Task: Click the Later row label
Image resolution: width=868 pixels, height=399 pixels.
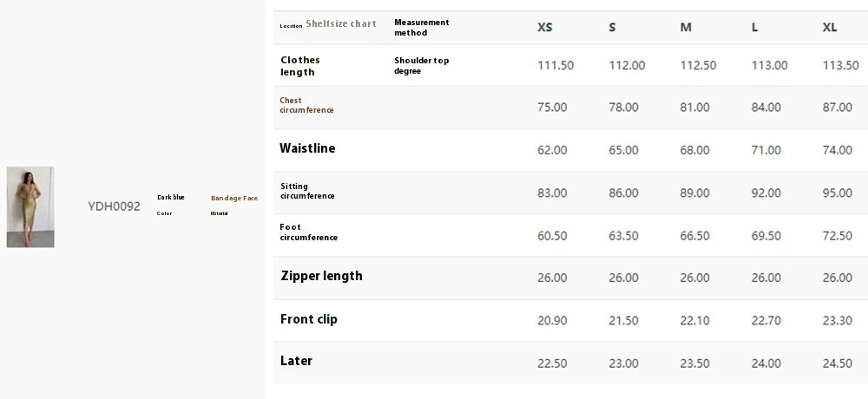Action: click(x=296, y=361)
